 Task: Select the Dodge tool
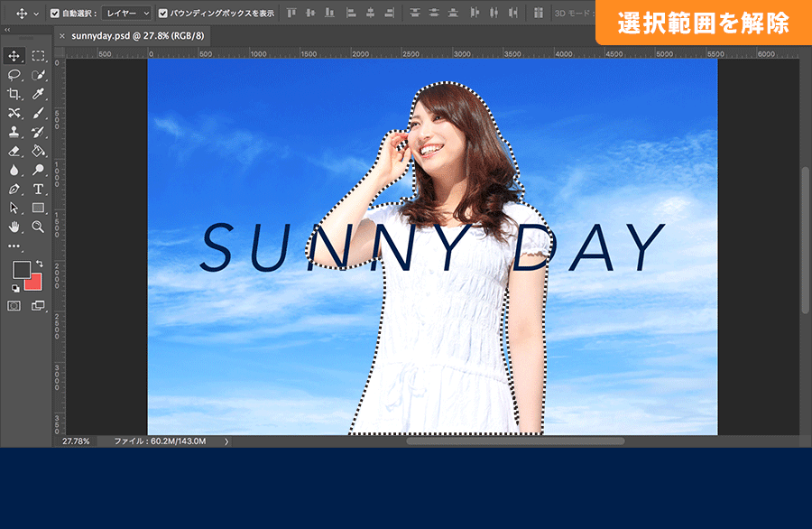(x=38, y=170)
